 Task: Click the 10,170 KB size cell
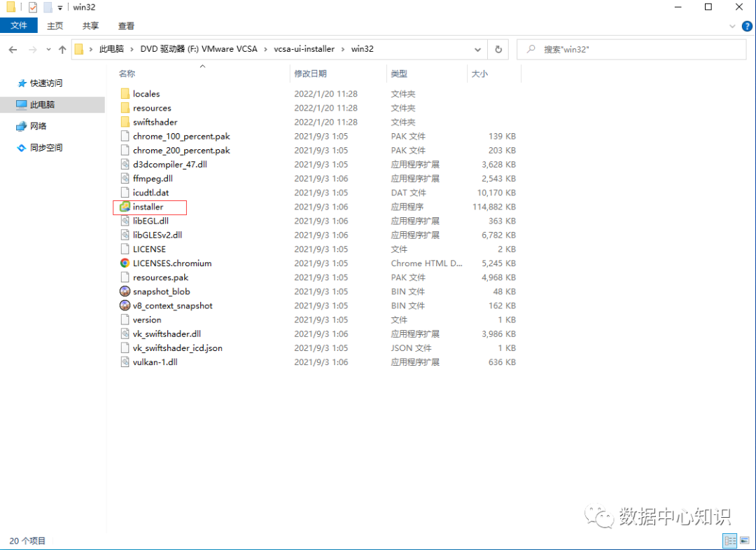point(496,193)
